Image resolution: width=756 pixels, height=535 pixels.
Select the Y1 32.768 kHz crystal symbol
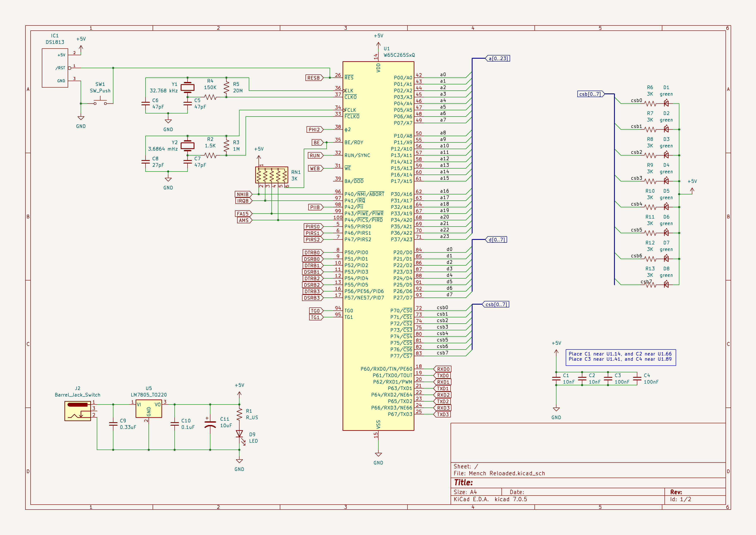(187, 87)
